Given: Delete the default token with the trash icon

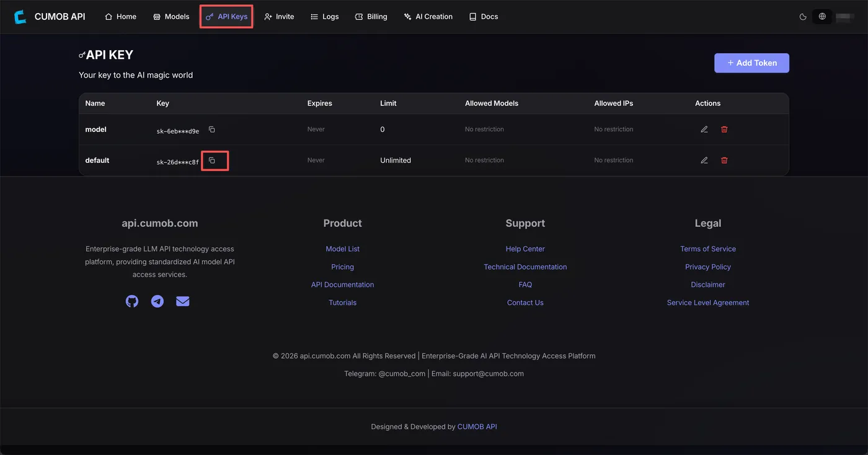Looking at the screenshot, I should pos(724,161).
